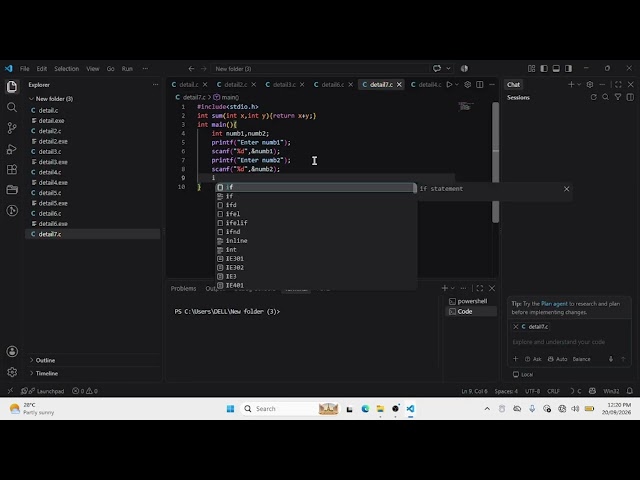Open the File menu
640x480 pixels.
tap(24, 69)
